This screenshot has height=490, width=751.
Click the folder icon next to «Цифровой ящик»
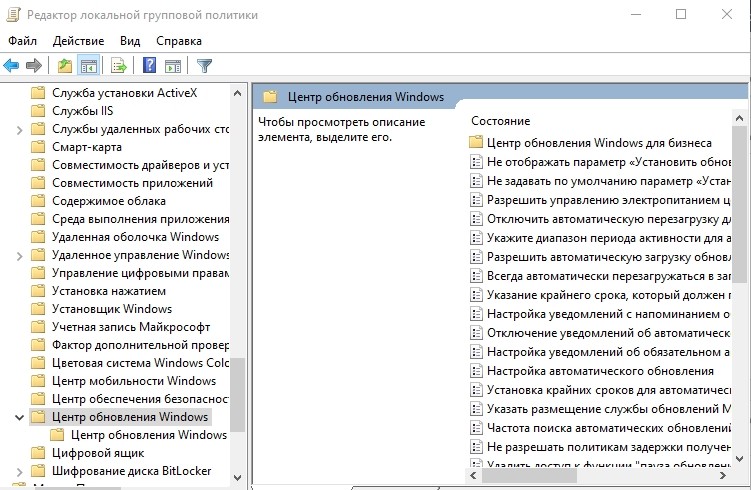coord(38,453)
